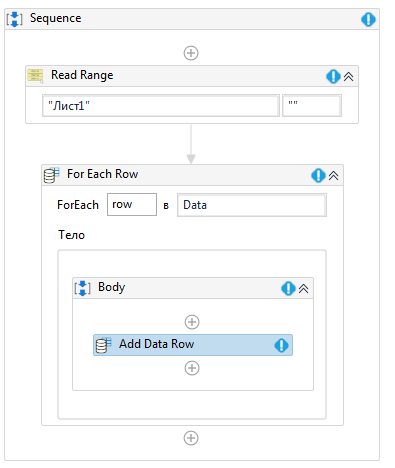
Task: Click the Read Range error indicator
Action: click(333, 76)
